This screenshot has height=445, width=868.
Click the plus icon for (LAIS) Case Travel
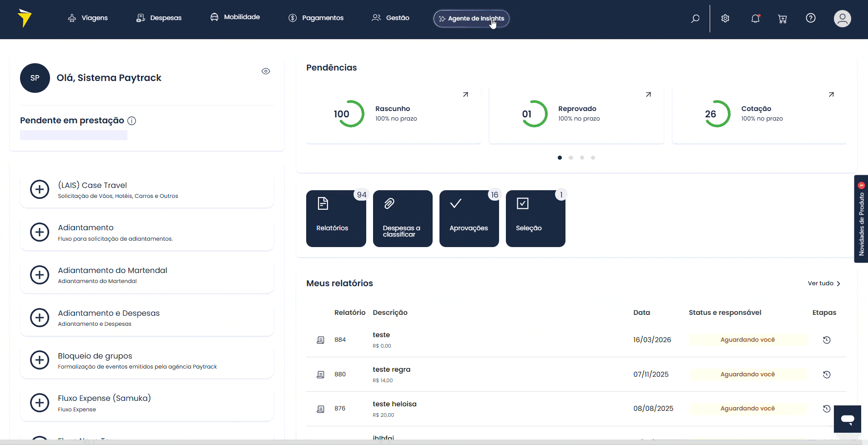40,189
